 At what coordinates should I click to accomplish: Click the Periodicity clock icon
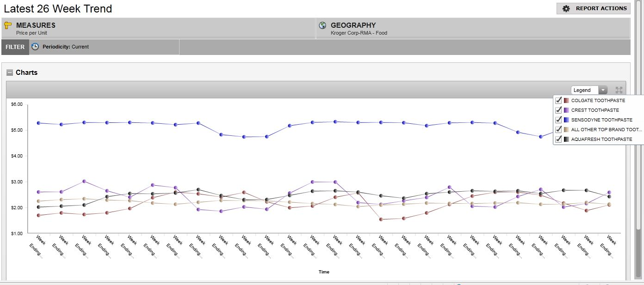[35, 47]
